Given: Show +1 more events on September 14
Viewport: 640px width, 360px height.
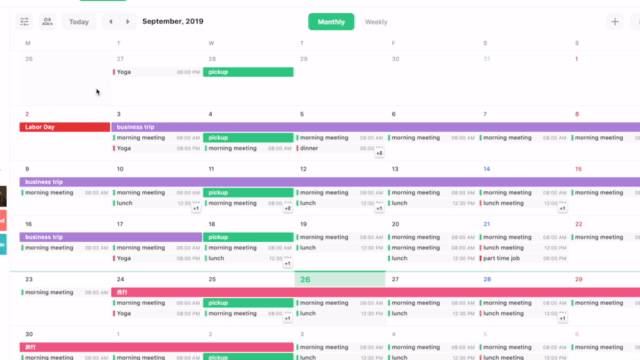Looking at the screenshot, I should point(562,208).
